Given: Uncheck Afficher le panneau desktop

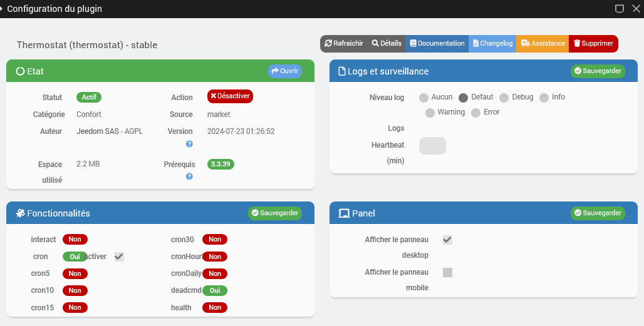Looking at the screenshot, I should (x=448, y=240).
